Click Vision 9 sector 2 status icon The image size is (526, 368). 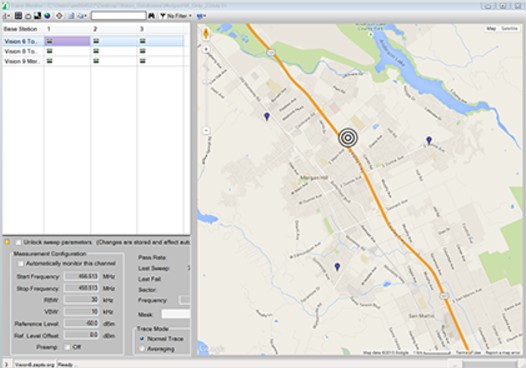coord(96,61)
